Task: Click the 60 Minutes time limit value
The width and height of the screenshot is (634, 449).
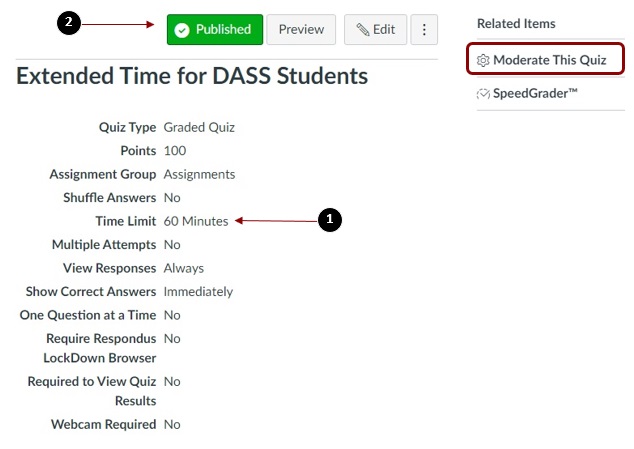Action: [x=196, y=221]
